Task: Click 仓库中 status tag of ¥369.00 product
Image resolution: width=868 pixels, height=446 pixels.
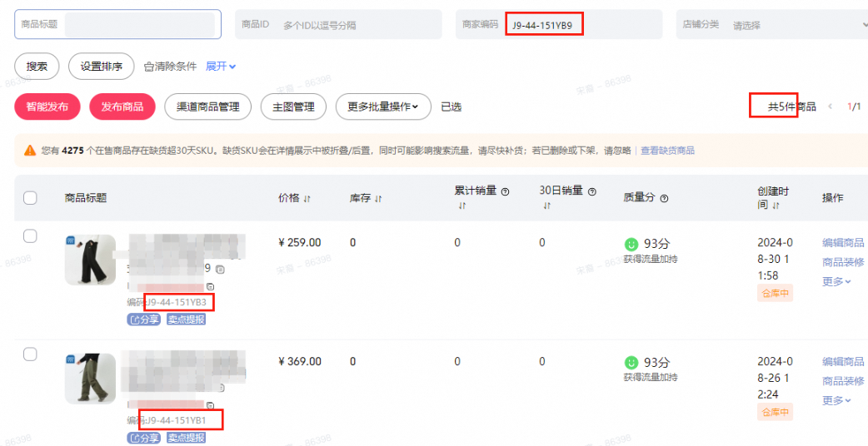Action: [x=775, y=412]
